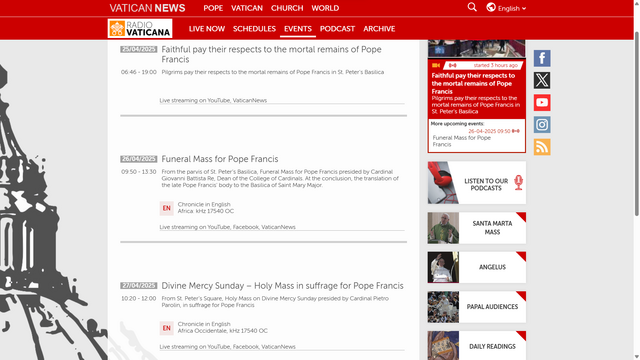Viewport: 640px width, 360px height.
Task: Click the podcast microphone icon
Action: (x=518, y=182)
